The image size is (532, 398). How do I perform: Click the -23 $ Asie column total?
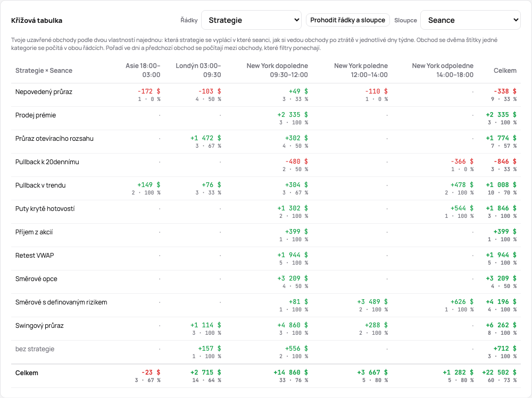click(151, 372)
